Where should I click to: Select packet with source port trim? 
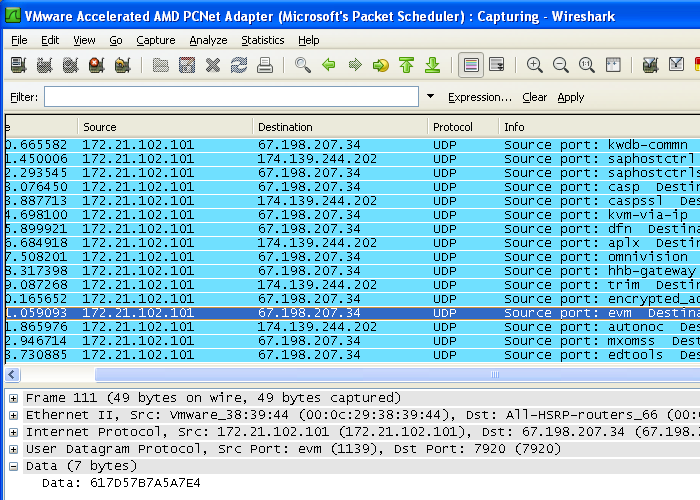(352, 285)
